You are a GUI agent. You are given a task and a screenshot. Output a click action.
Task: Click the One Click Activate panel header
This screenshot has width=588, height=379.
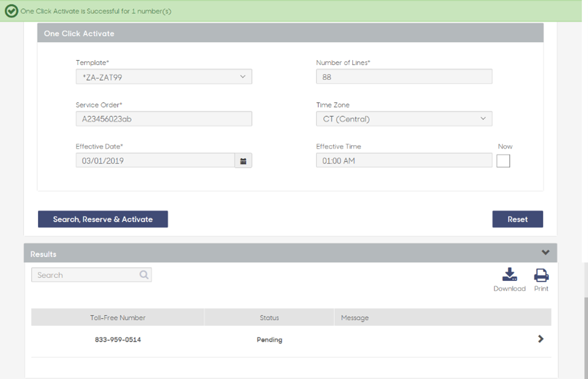click(x=290, y=33)
